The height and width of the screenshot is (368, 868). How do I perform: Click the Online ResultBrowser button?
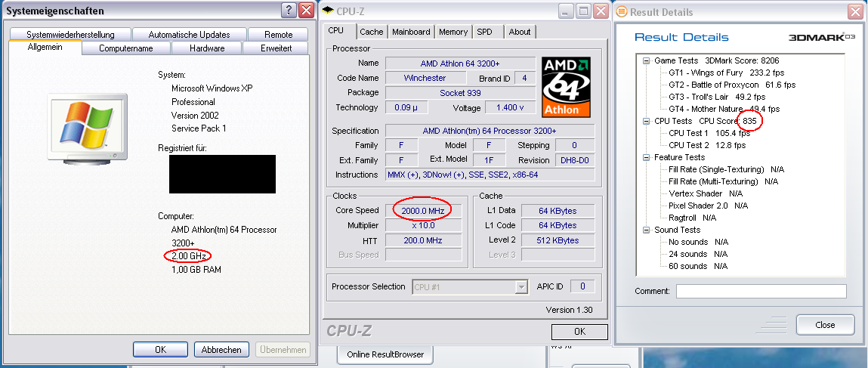click(x=385, y=354)
